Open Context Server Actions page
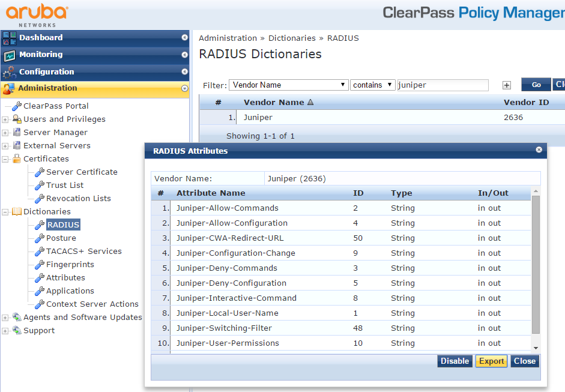The image size is (565, 392). [x=92, y=304]
